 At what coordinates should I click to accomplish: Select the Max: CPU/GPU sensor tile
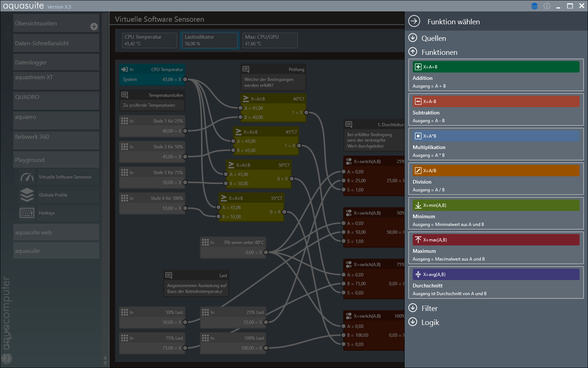[270, 40]
